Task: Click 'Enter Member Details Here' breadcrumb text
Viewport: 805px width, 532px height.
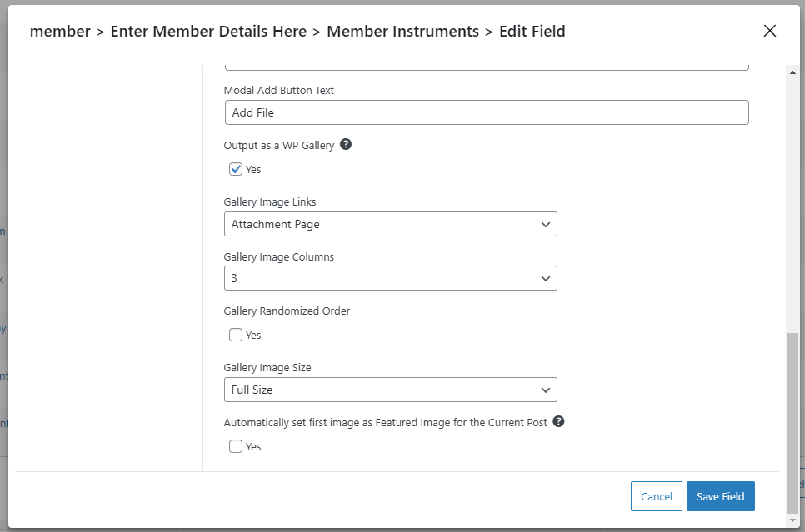Action: pos(208,32)
